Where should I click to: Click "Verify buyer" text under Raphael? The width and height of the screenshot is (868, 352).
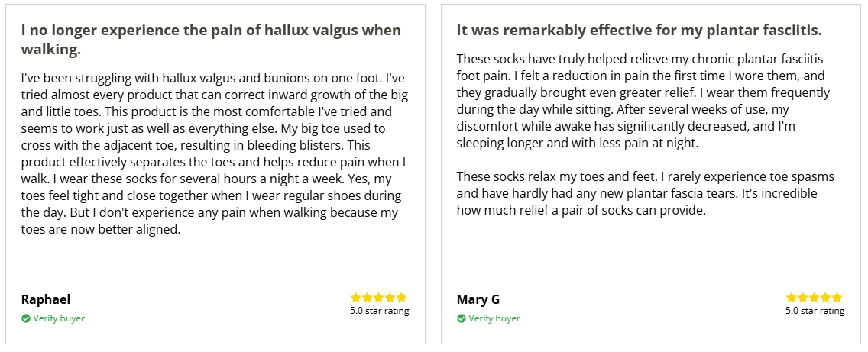click(59, 318)
